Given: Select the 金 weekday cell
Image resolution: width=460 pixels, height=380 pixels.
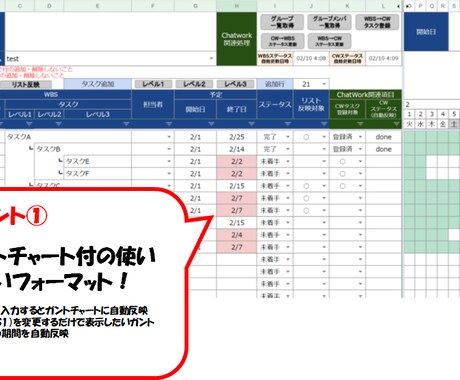Looking at the screenshot, I should click(443, 124).
